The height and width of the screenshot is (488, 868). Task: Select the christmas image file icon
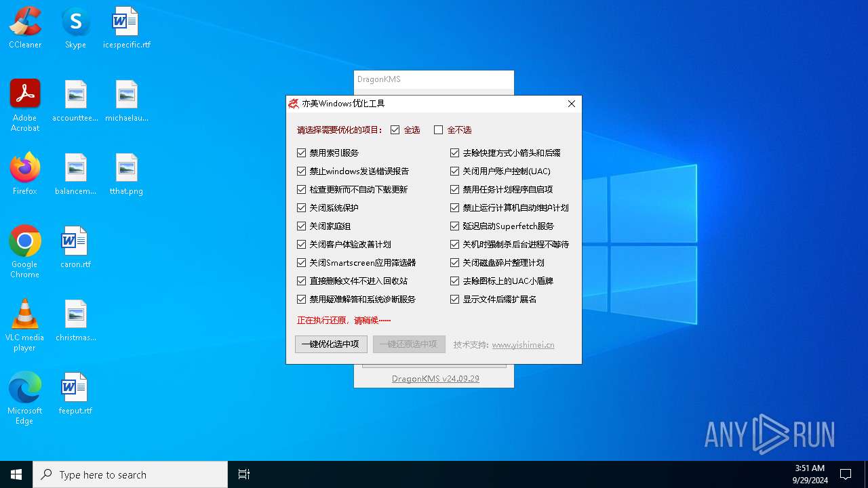point(75,320)
